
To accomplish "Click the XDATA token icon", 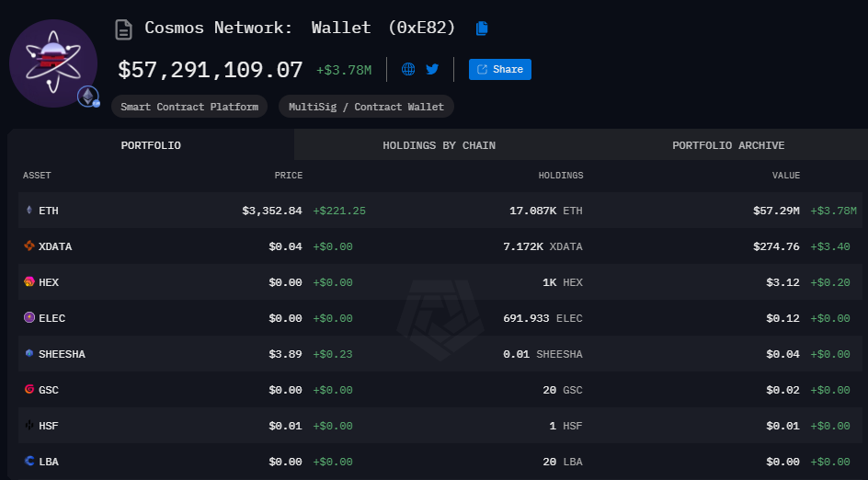I will pos(29,246).
